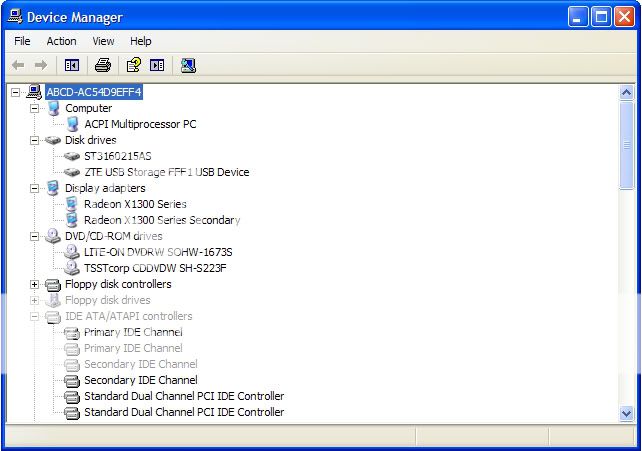Click the IDE ATA/ATAPI controllers category icon

click(x=53, y=316)
